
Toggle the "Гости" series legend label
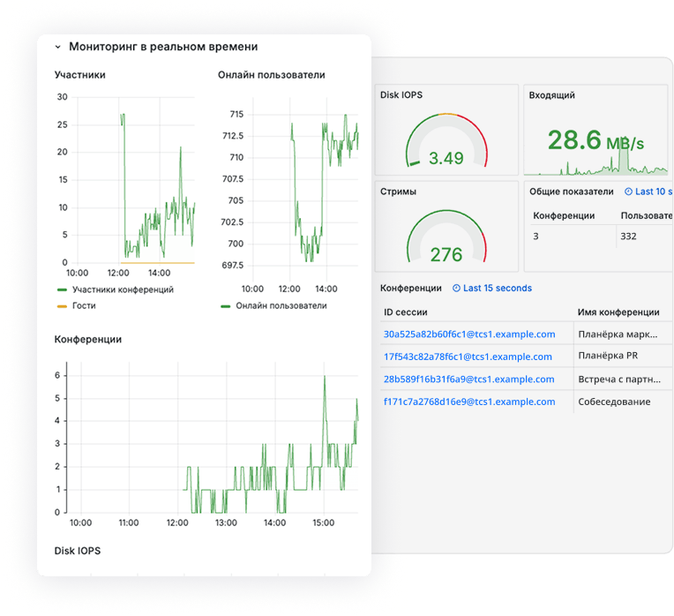84,305
